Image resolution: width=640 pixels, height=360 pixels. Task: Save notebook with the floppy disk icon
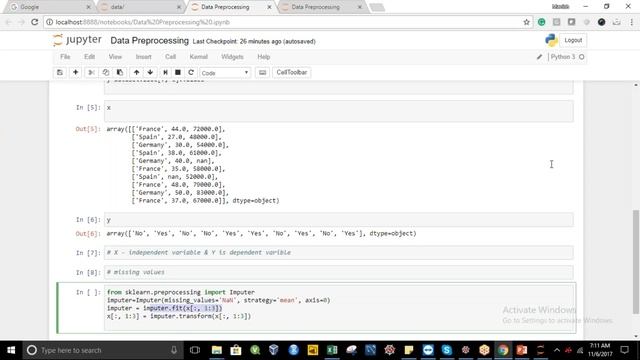(60, 73)
